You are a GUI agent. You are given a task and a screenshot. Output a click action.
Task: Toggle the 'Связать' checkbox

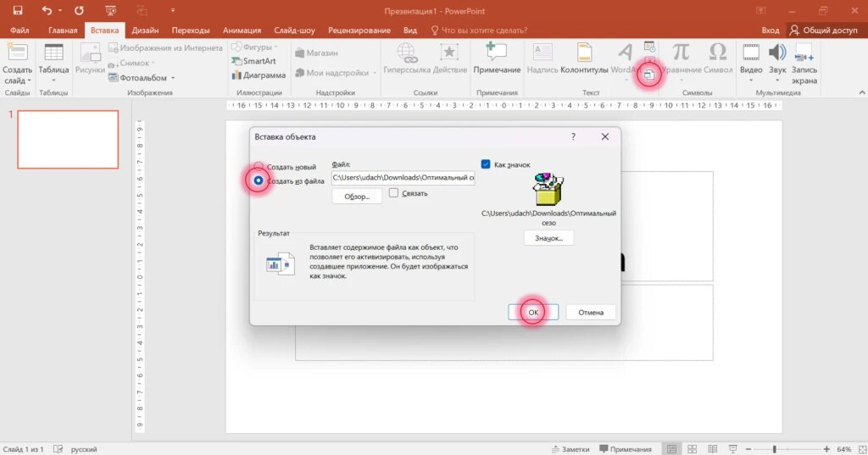[x=393, y=192]
